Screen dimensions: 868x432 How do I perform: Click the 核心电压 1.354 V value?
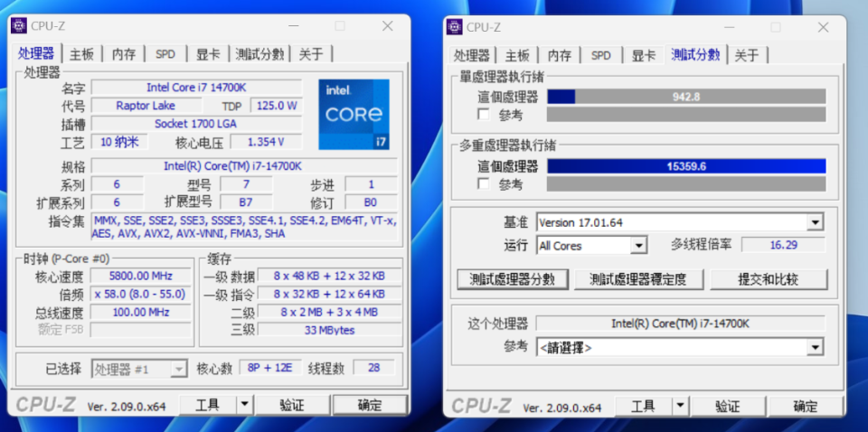point(266,142)
